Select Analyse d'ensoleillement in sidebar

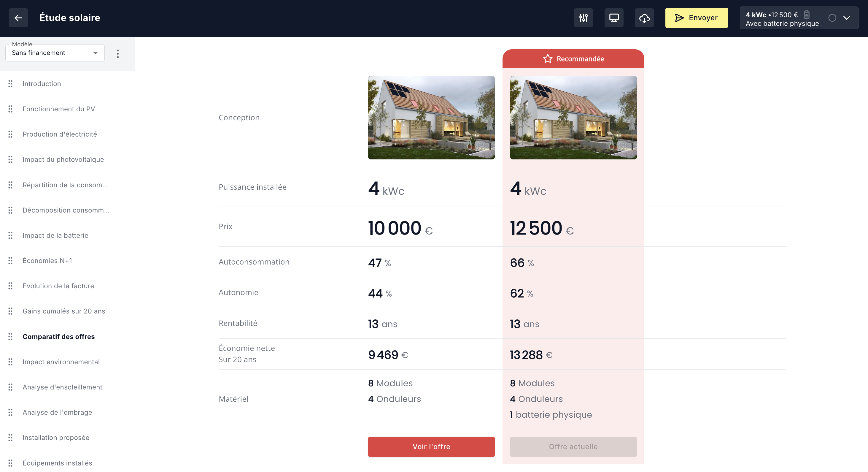pyautogui.click(x=62, y=387)
